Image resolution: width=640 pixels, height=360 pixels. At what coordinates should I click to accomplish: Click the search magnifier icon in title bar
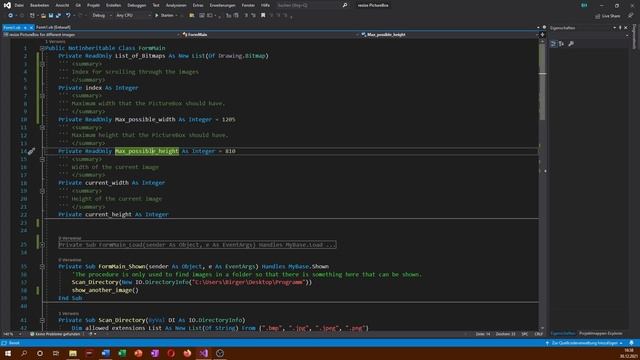point(345,5)
